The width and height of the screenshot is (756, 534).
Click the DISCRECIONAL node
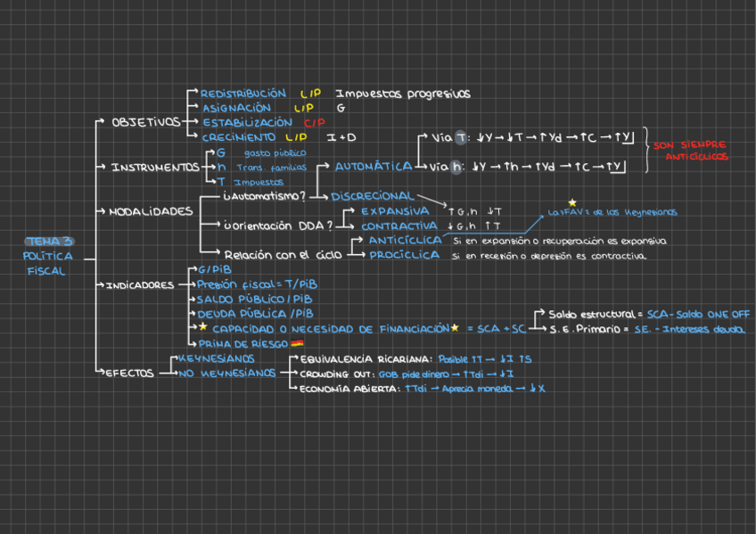tap(372, 196)
